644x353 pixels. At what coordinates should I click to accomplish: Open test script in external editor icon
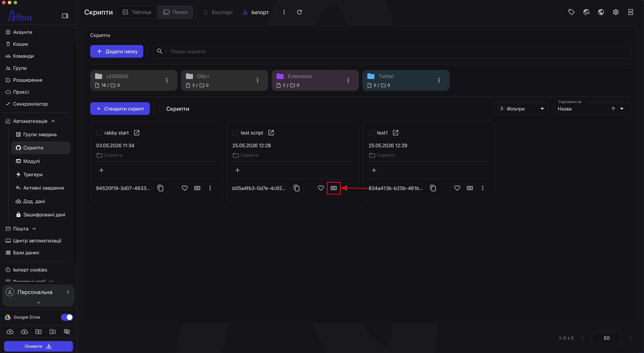(271, 133)
